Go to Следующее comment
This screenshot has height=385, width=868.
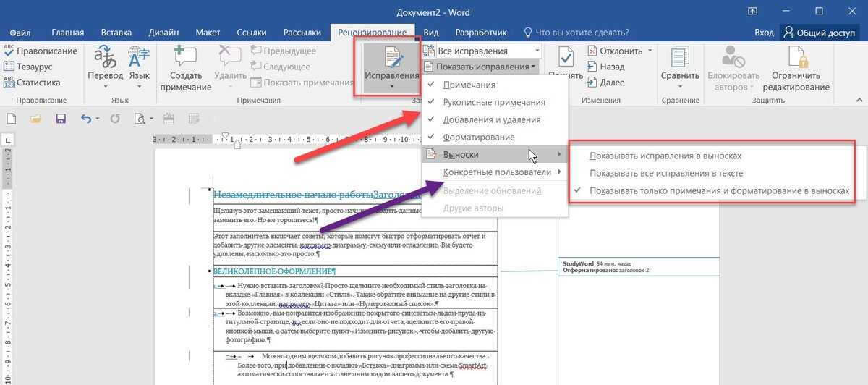(282, 67)
